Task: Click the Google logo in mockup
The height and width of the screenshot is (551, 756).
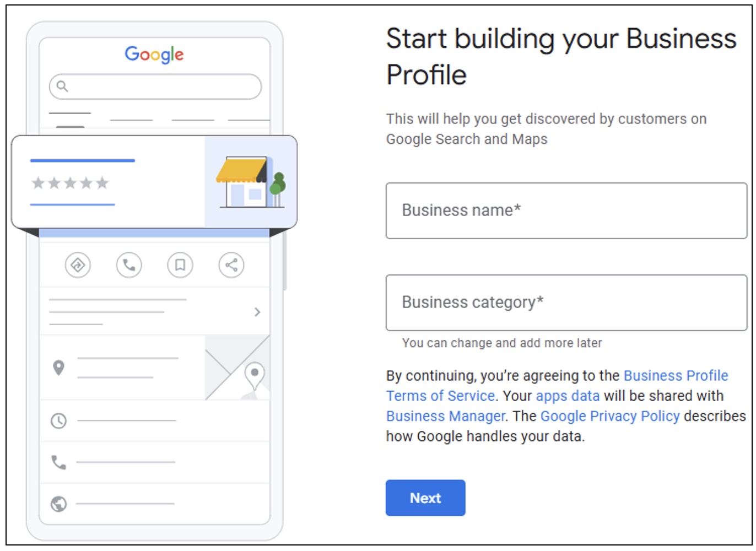Action: (154, 55)
